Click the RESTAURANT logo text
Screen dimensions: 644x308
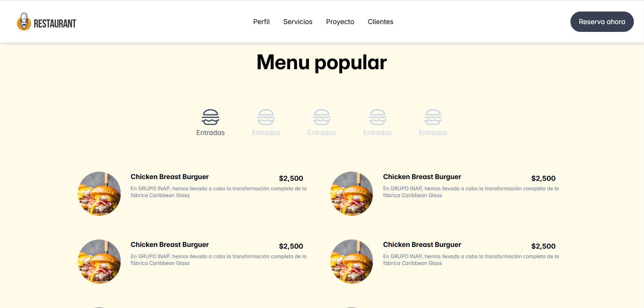(55, 23)
